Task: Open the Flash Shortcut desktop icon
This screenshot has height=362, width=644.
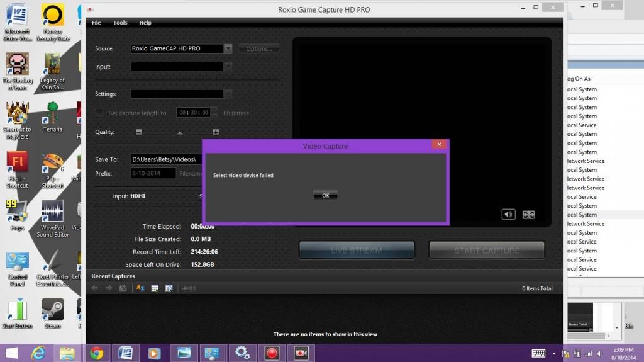Action: pos(17,169)
